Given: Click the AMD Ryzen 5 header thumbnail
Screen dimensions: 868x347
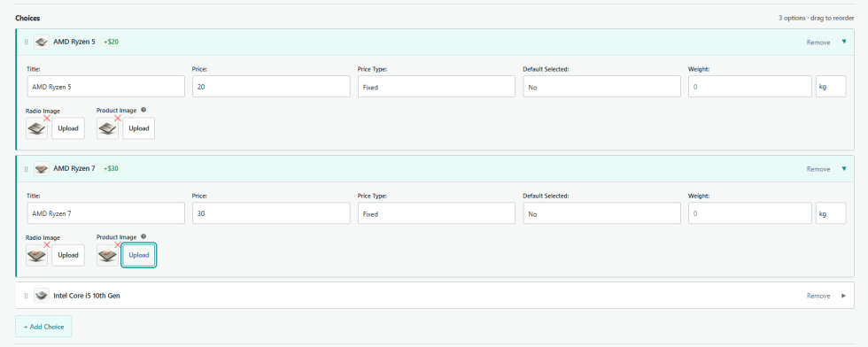Looking at the screenshot, I should point(41,42).
